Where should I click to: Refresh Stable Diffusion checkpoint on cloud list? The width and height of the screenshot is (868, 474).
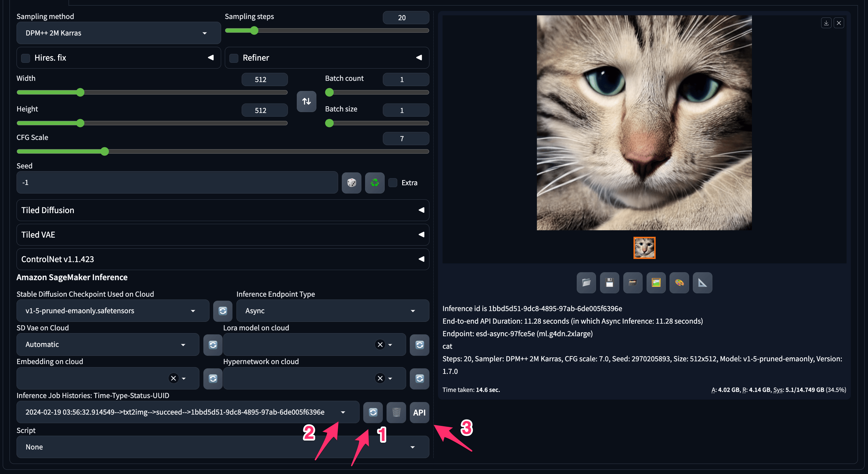(223, 310)
